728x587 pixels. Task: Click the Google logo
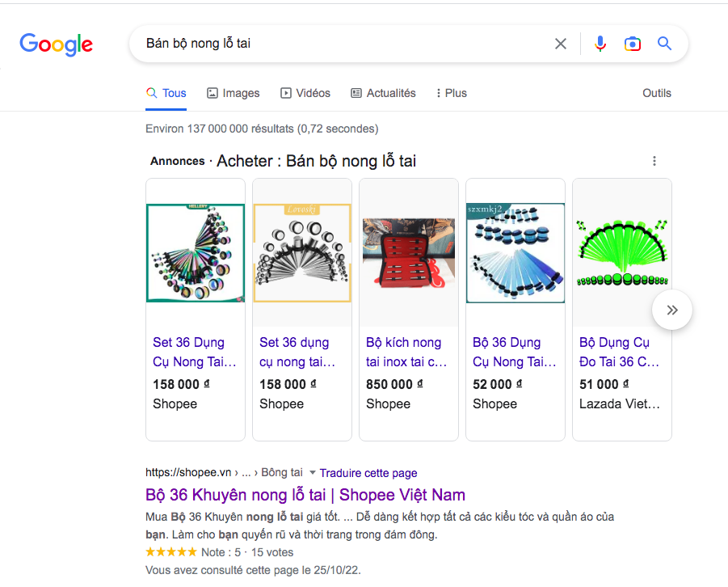[x=56, y=44]
